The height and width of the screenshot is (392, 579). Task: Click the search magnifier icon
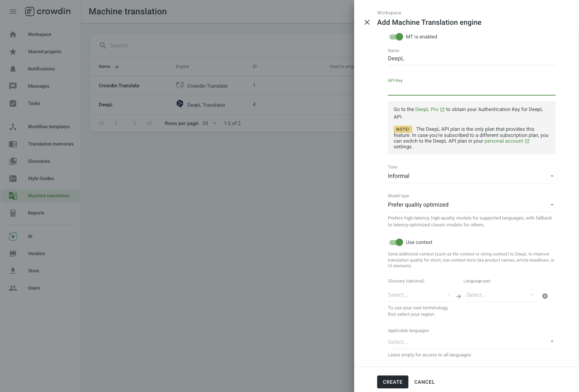click(x=103, y=46)
